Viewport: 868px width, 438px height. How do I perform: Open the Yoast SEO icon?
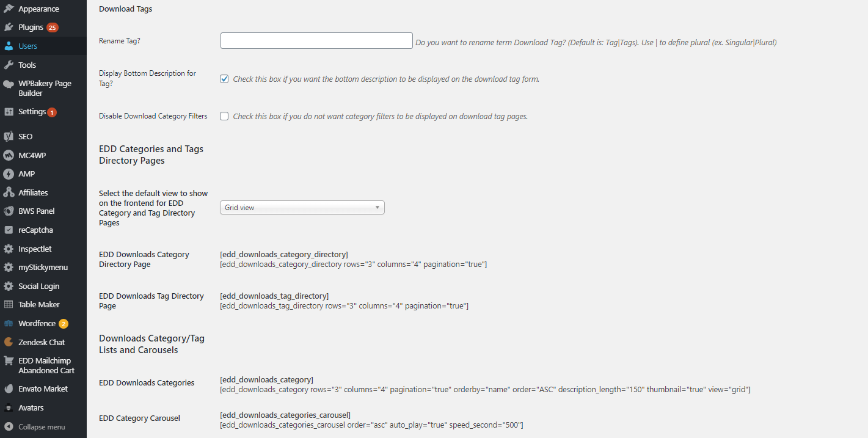9,137
